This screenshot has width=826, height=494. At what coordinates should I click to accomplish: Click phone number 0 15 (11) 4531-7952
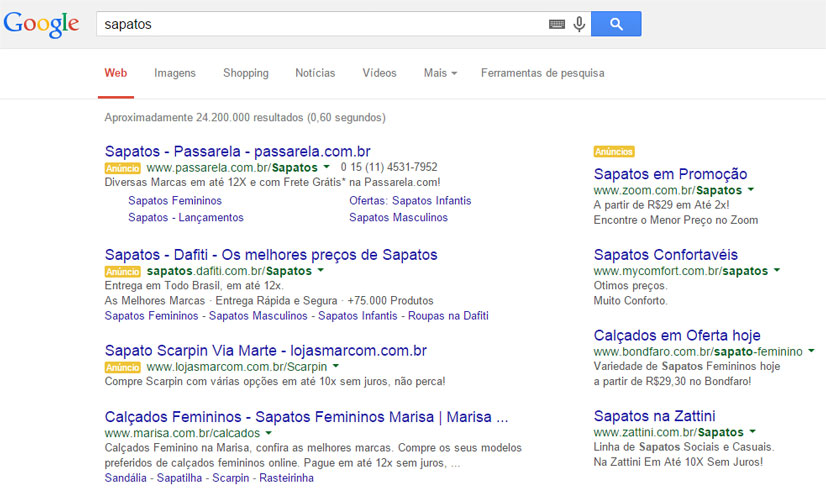[x=389, y=167]
